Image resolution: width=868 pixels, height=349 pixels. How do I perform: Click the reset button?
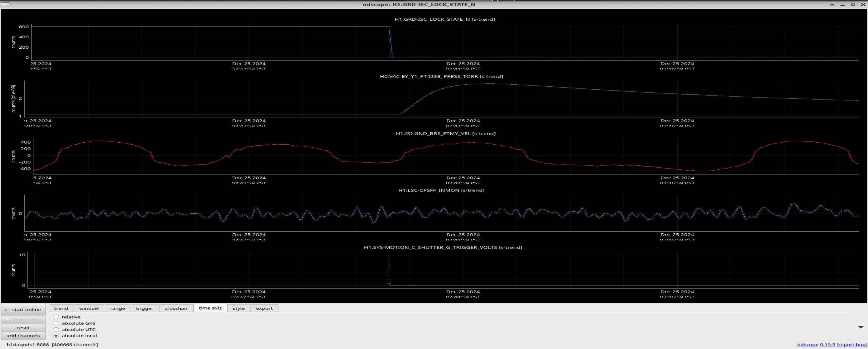pos(23,328)
